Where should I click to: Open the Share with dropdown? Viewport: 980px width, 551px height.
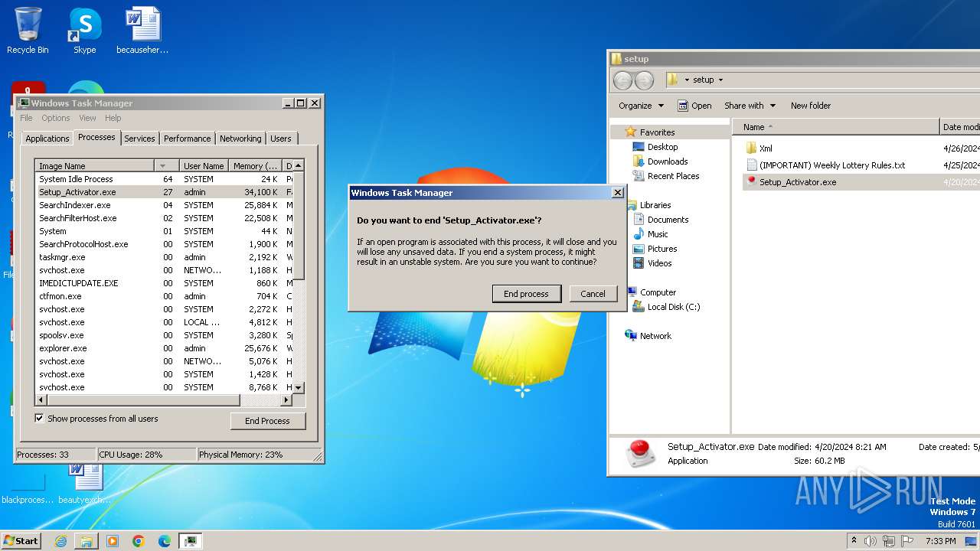click(750, 106)
